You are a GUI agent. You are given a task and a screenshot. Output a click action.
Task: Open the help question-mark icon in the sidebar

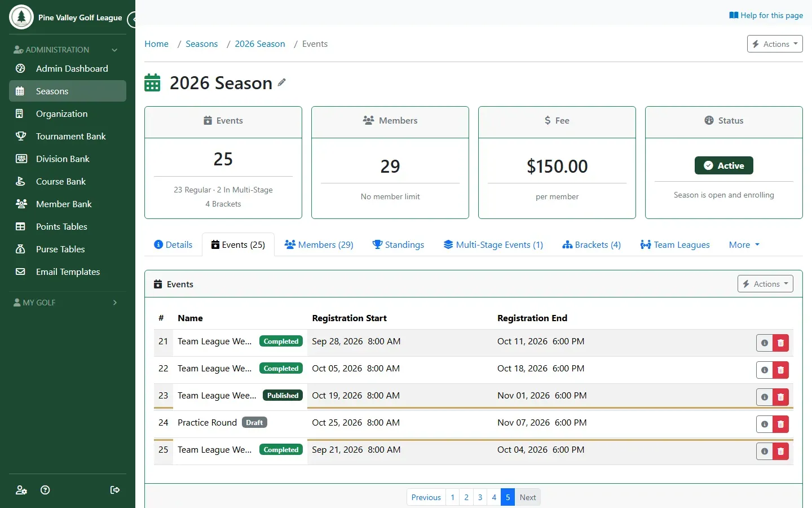pos(46,490)
